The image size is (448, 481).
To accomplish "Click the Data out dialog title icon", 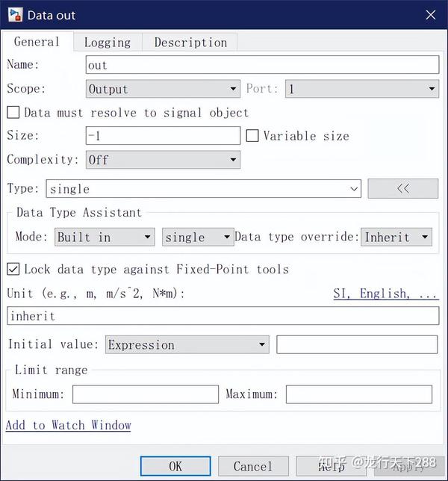I will 15,15.
